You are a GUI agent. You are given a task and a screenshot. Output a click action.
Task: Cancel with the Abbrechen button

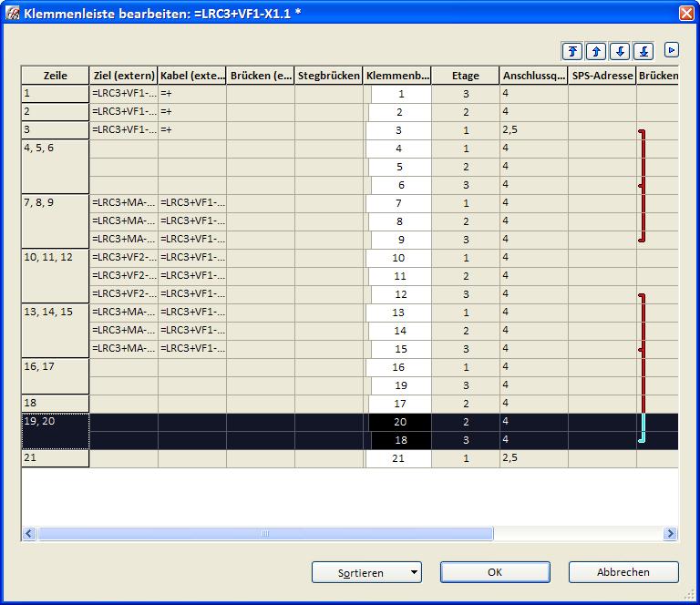coord(623,572)
